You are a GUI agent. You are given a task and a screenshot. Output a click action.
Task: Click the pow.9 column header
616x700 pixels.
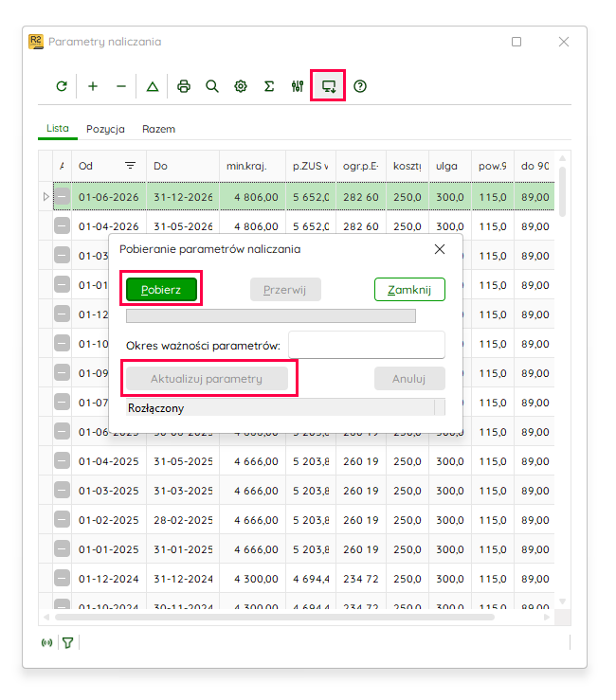(492, 166)
